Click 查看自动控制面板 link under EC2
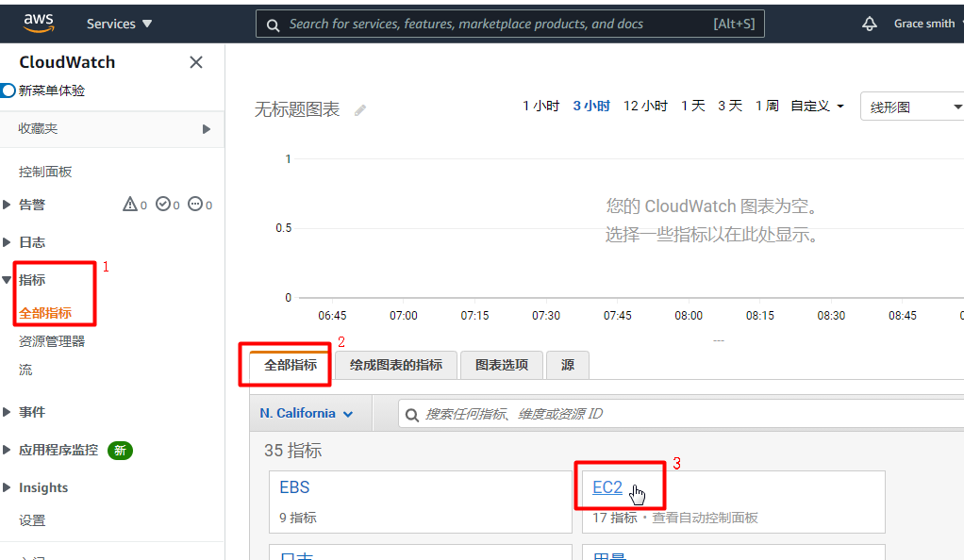 click(705, 518)
